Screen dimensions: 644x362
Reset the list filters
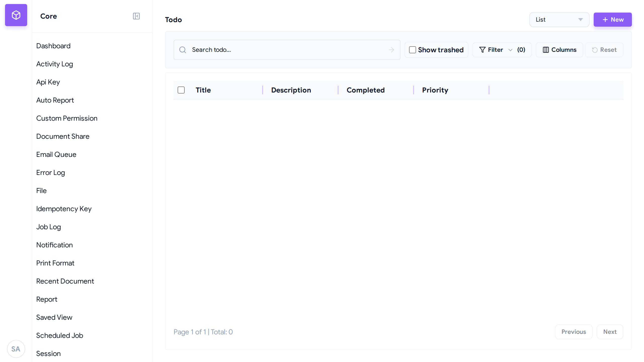point(604,50)
